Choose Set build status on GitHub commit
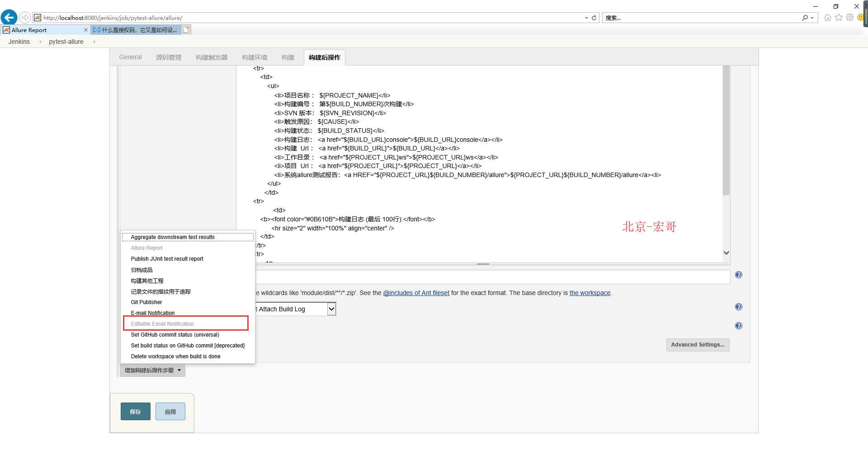Image resolution: width=868 pixels, height=450 pixels. click(x=188, y=346)
